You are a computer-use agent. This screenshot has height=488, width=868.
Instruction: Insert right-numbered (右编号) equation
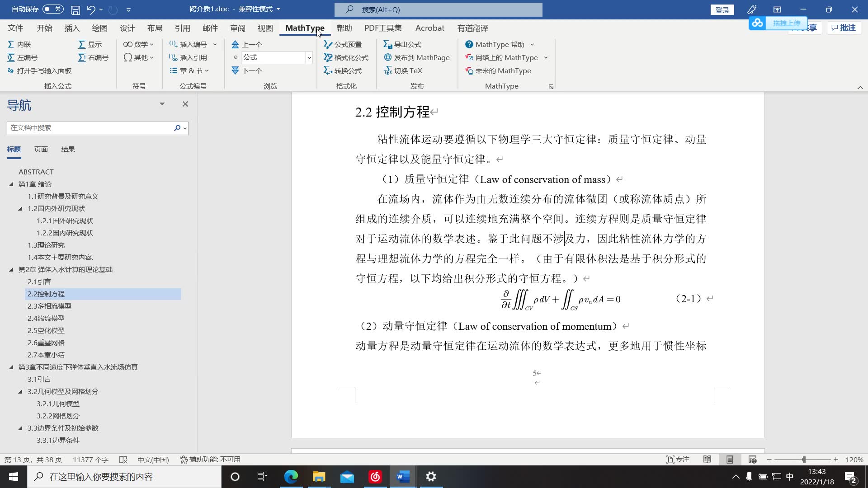[x=93, y=57]
